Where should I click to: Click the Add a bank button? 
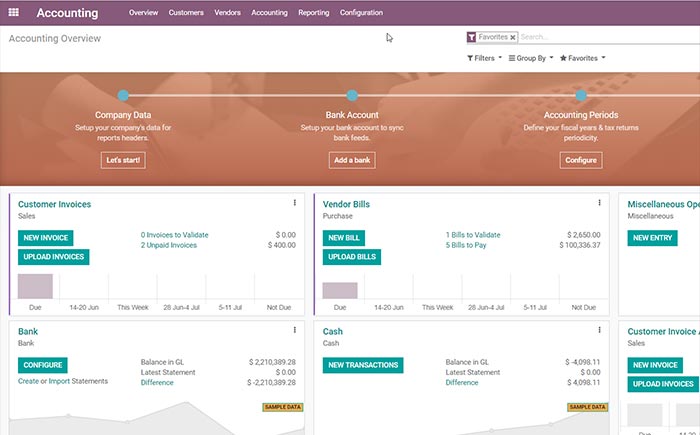click(352, 160)
